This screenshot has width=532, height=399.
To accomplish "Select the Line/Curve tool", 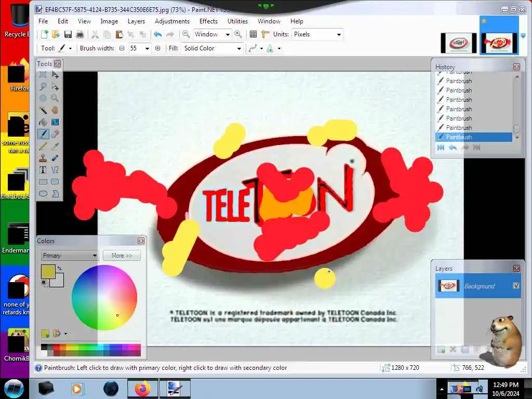I will tap(55, 170).
